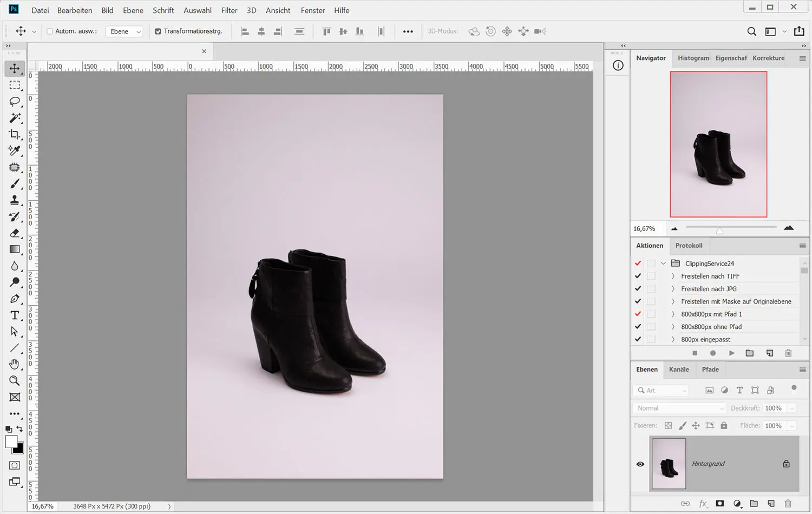Play the selected action
This screenshot has width=812, height=514.
pyautogui.click(x=731, y=353)
